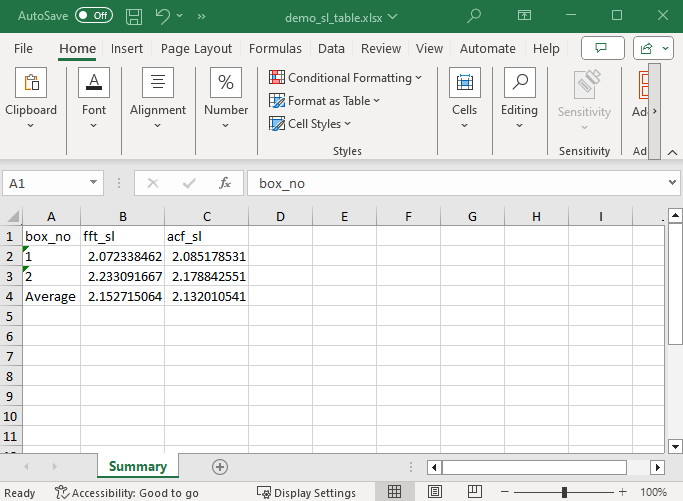Click horizontal scrollbar right arrow

point(657,467)
